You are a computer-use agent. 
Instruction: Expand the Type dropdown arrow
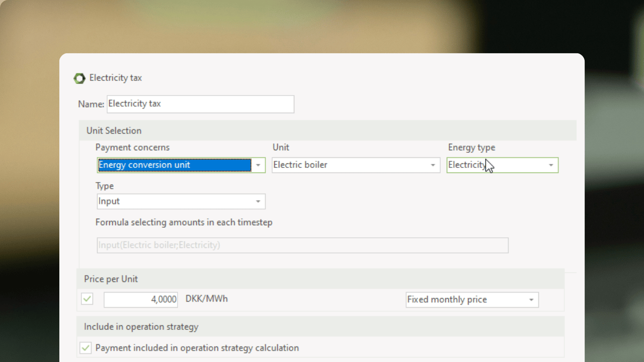(x=258, y=202)
